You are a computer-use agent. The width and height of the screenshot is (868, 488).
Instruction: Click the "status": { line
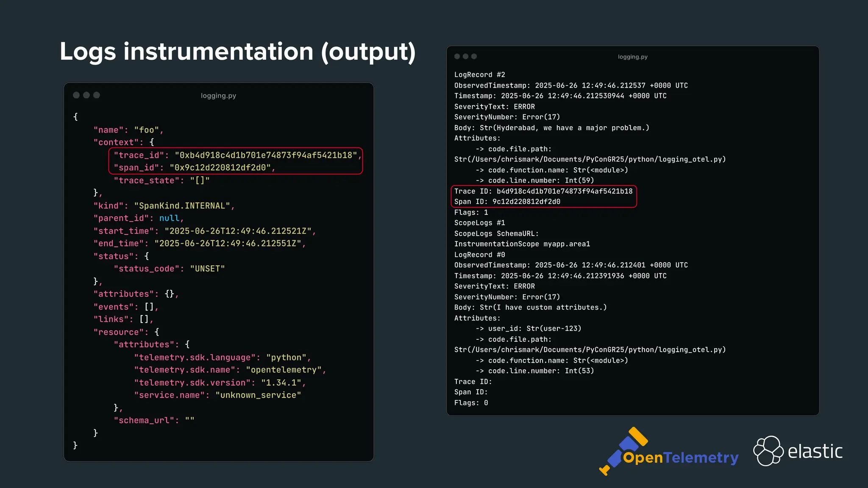(x=121, y=256)
